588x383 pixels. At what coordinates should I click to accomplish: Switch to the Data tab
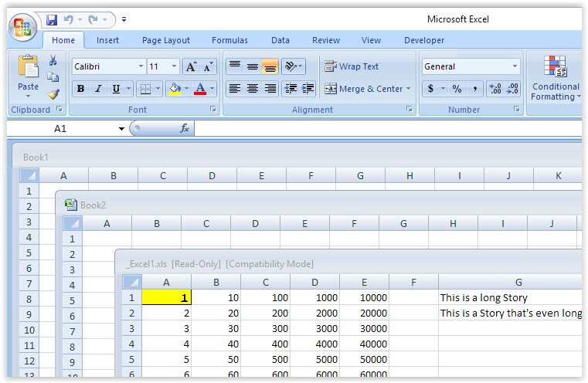tap(280, 40)
